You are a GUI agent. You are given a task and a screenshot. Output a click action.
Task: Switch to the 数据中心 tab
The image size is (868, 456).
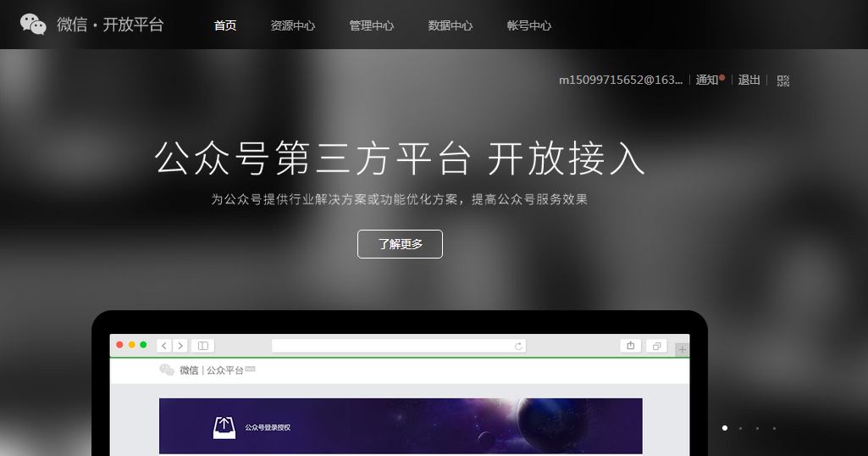(x=450, y=25)
